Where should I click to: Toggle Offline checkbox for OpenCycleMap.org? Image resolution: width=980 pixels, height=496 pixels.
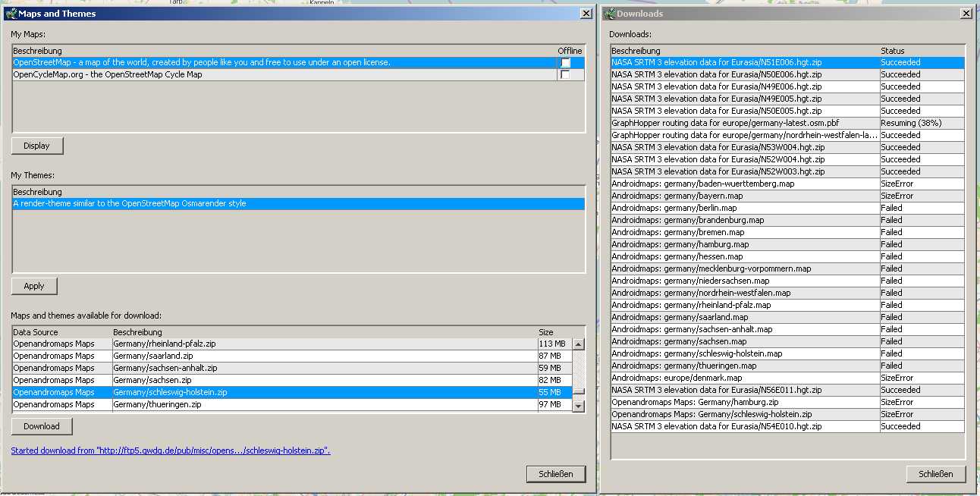[x=564, y=75]
